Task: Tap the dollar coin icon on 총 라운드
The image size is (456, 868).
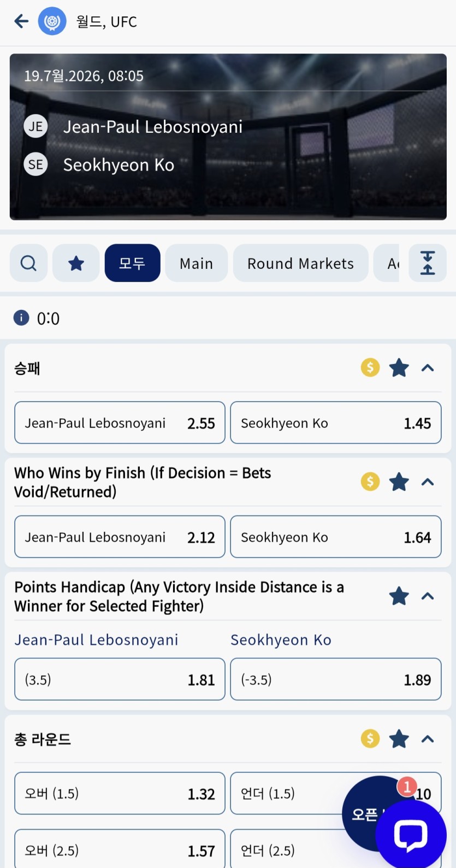Action: coord(370,739)
